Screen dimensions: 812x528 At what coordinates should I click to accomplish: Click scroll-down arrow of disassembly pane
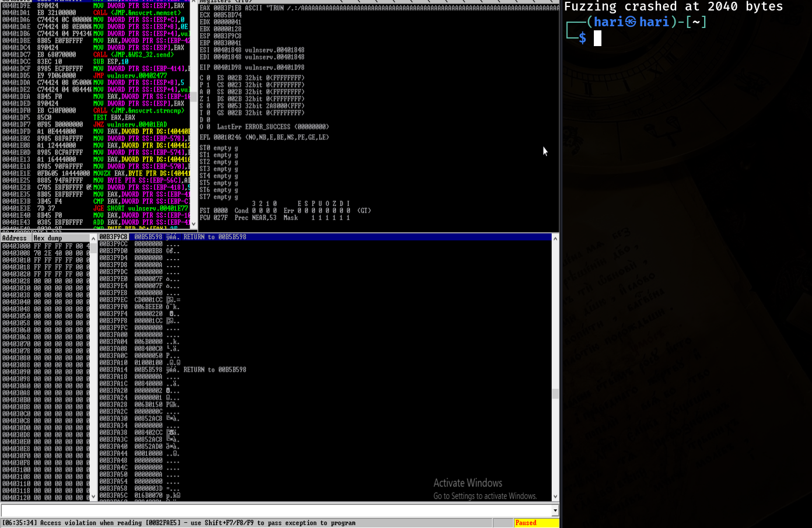(194, 223)
